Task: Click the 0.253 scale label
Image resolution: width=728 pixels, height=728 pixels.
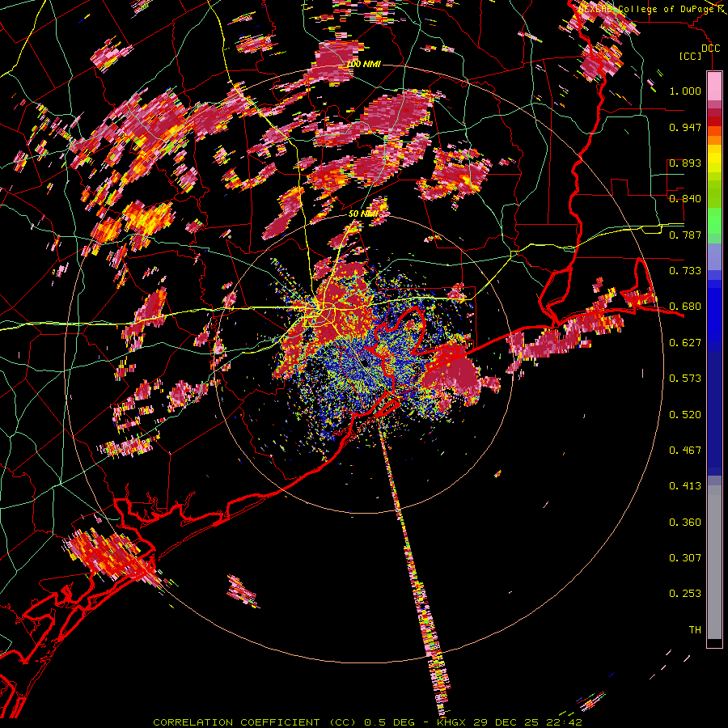Action: tap(685, 594)
